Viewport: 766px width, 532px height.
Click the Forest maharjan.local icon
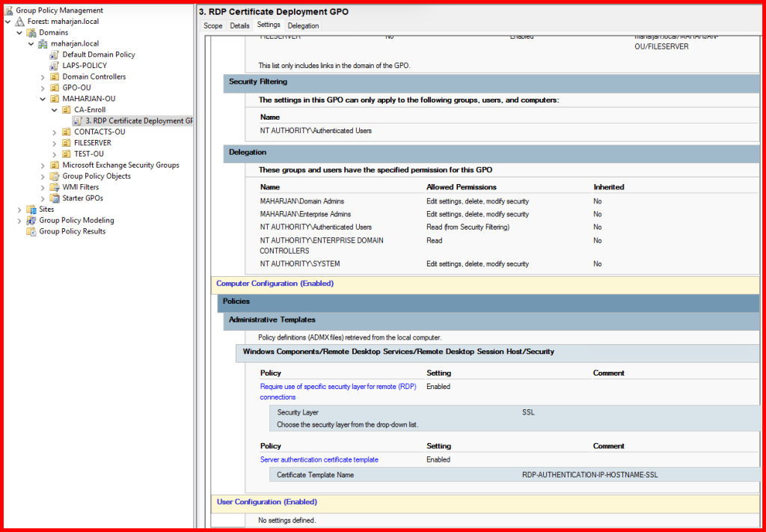pyautogui.click(x=19, y=22)
